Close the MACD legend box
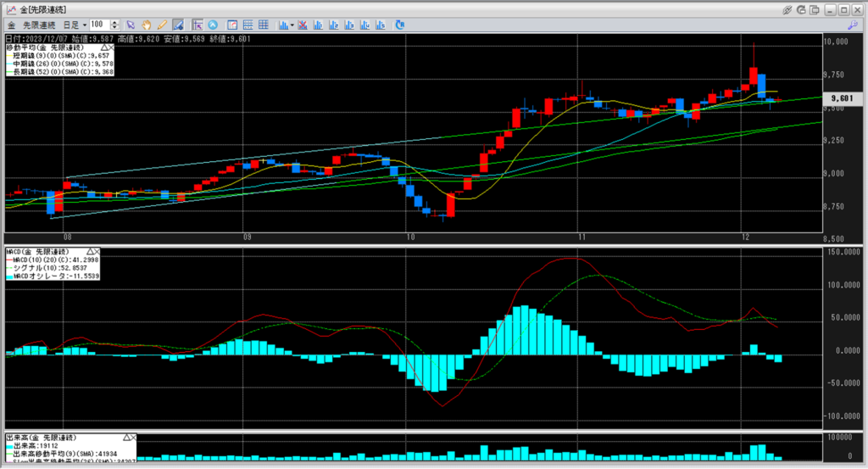 point(97,251)
